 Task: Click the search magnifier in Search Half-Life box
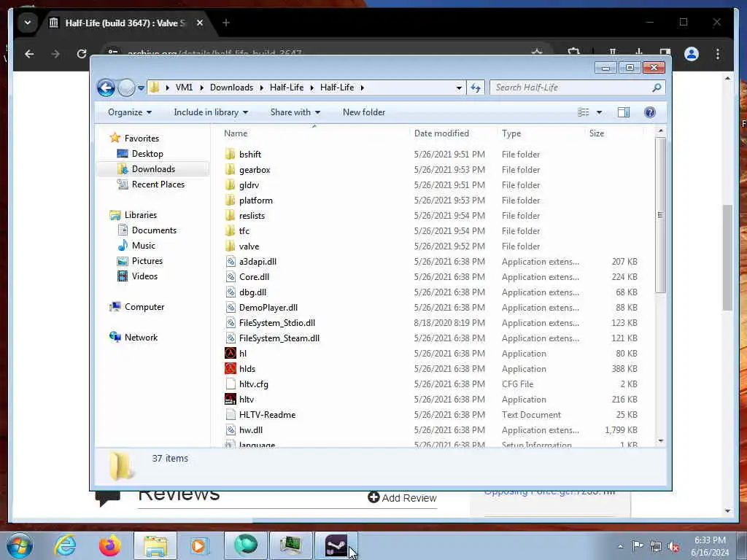[657, 87]
